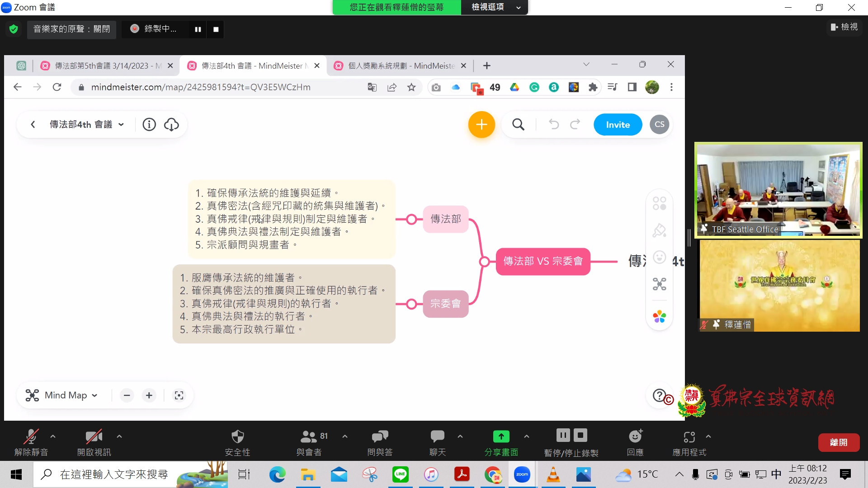Open the multicolor theme icon in sidebar
The width and height of the screenshot is (868, 488).
pyautogui.click(x=659, y=317)
